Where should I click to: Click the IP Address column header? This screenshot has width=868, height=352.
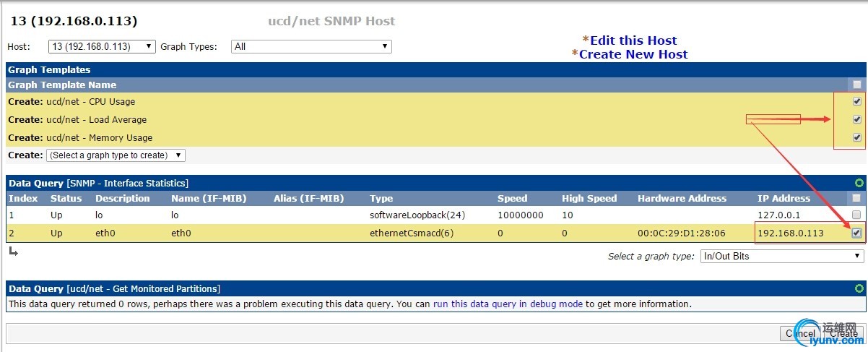coord(784,198)
